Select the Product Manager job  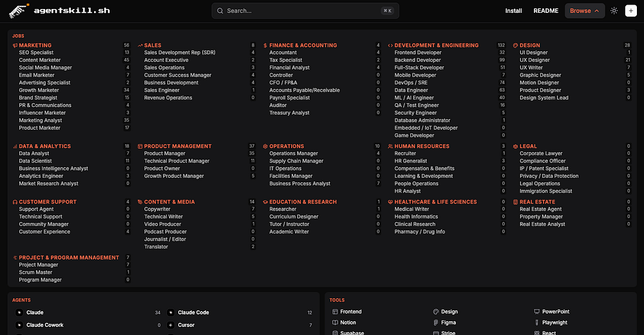click(165, 154)
